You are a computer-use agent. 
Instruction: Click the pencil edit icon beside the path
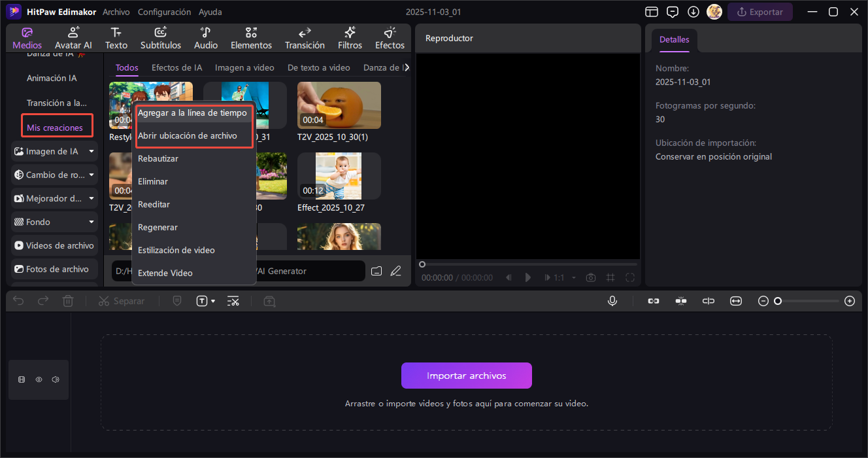pyautogui.click(x=395, y=271)
